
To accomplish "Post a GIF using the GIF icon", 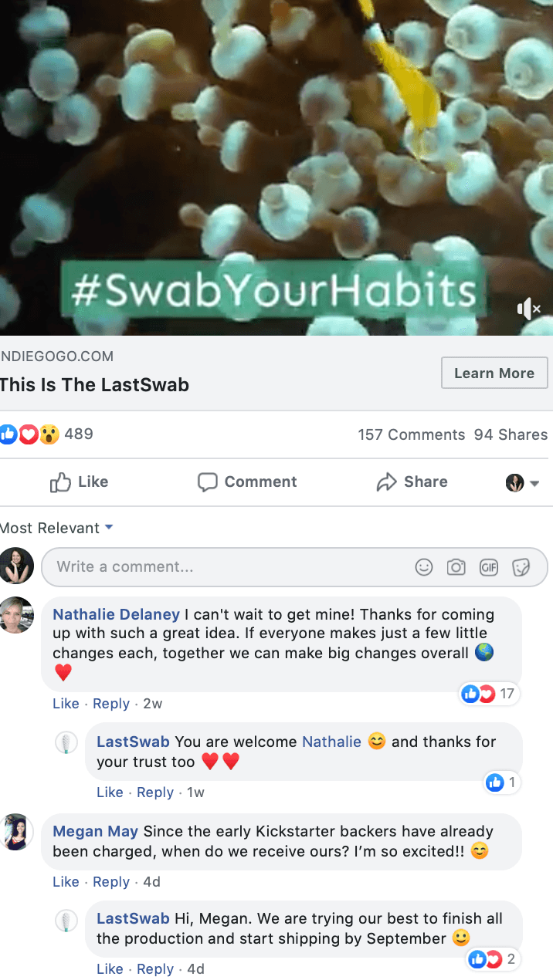I will point(488,567).
